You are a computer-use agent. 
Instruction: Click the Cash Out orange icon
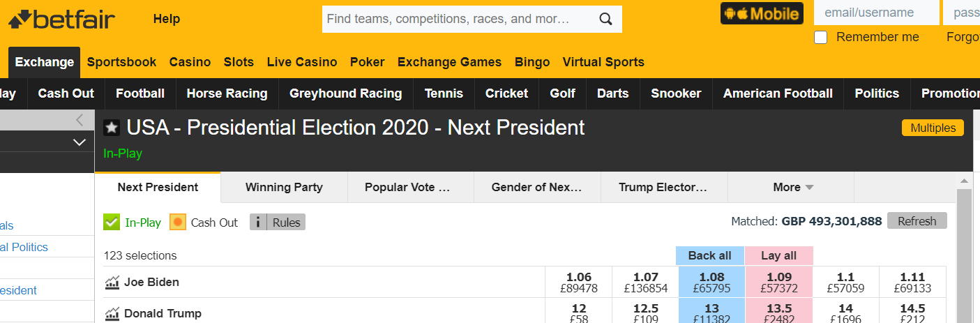click(178, 223)
